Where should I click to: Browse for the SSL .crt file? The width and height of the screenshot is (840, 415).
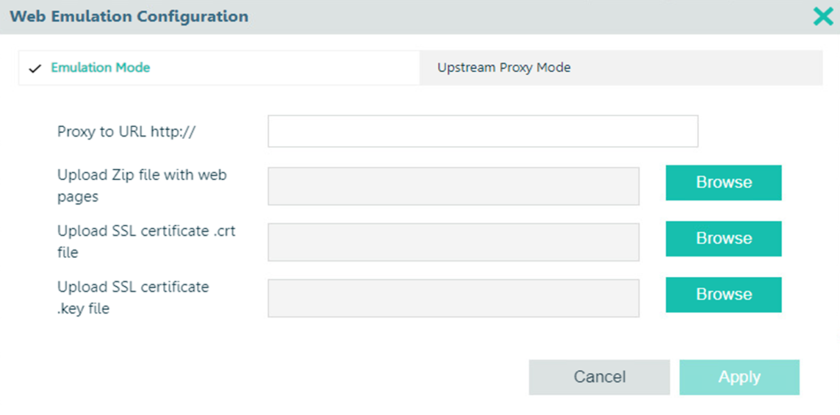723,239
